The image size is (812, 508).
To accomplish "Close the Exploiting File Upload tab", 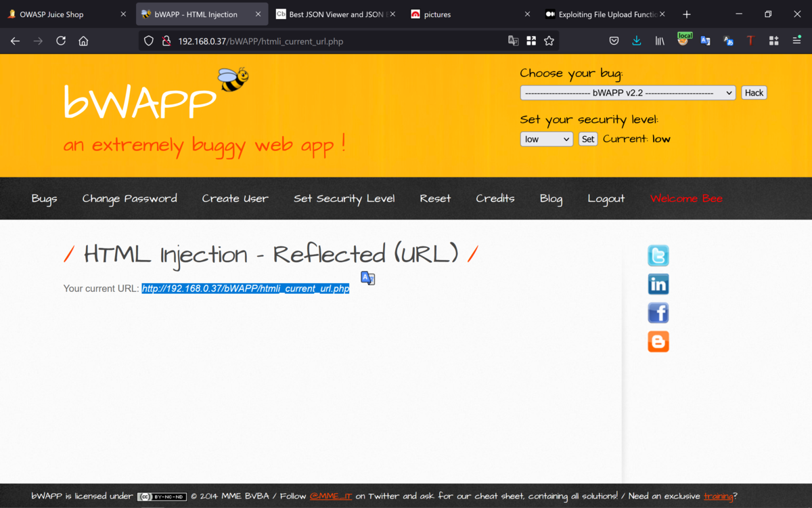I will pos(662,14).
